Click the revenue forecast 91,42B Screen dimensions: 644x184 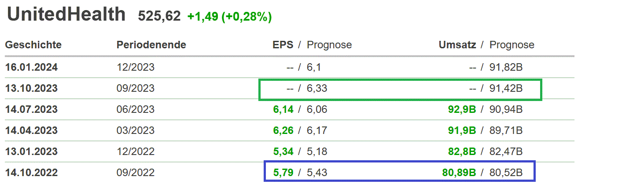[506, 88]
